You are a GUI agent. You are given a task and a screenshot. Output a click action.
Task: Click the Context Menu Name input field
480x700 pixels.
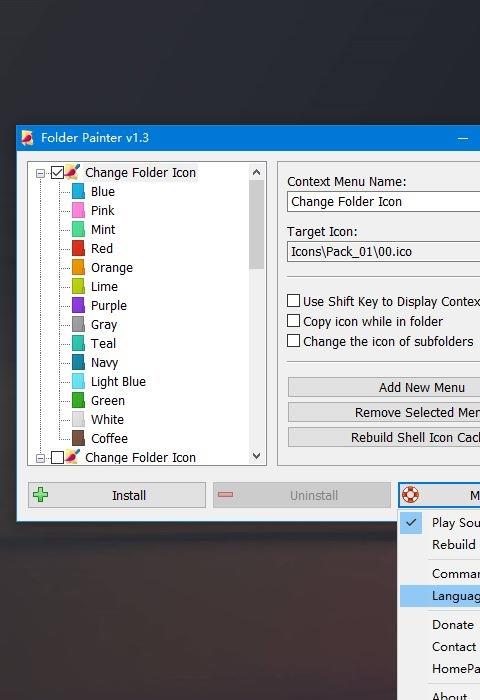[x=384, y=201]
